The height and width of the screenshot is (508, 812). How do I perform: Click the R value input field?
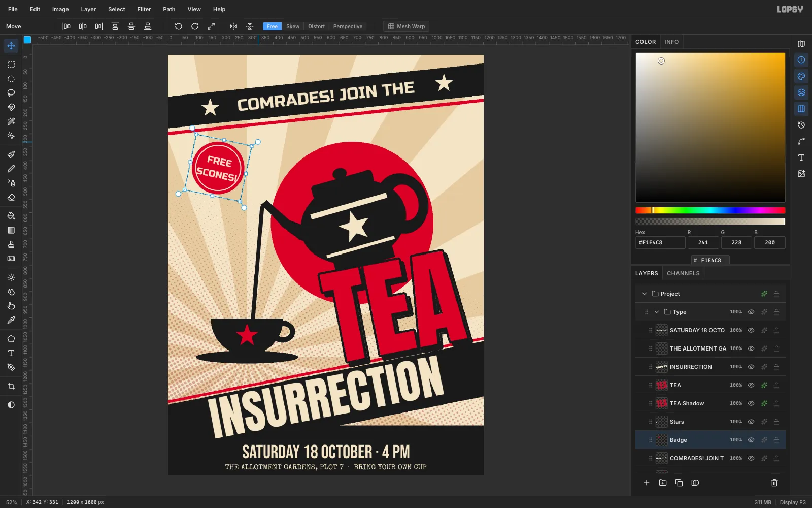[703, 242]
